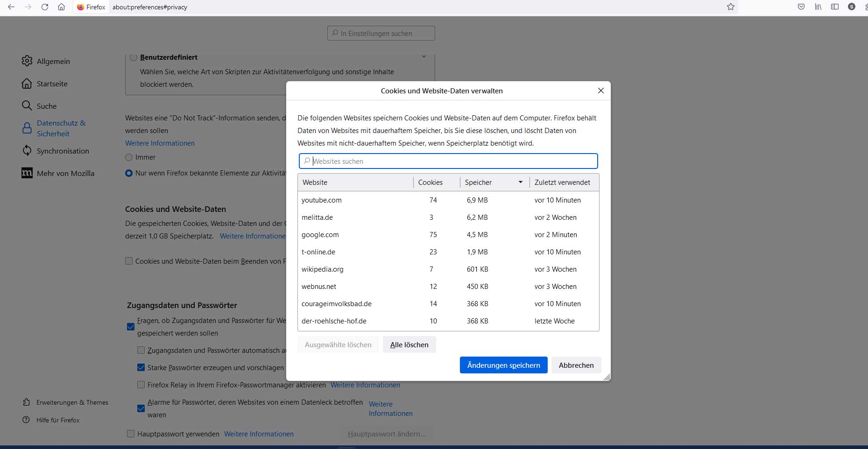The image size is (868, 449).
Task: Open the Startseite settings category
Action: [52, 84]
